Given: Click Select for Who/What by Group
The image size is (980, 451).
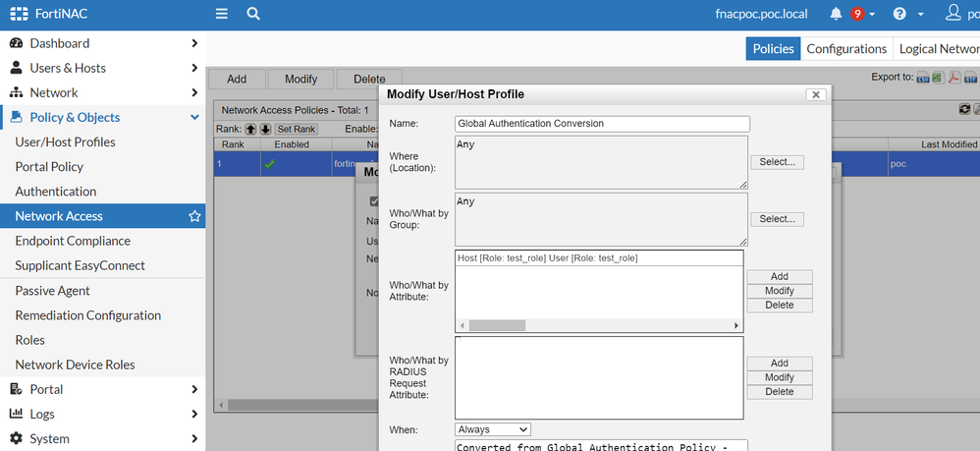Looking at the screenshot, I should point(777,219).
